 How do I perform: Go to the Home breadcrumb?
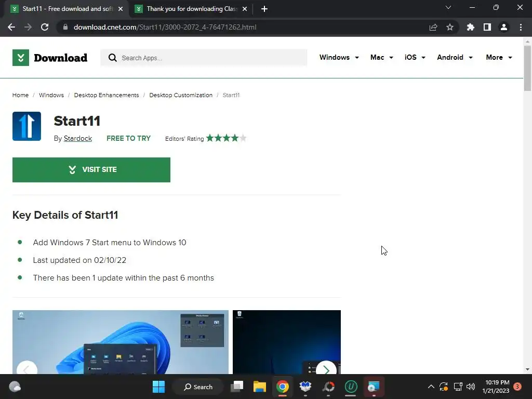[20, 95]
